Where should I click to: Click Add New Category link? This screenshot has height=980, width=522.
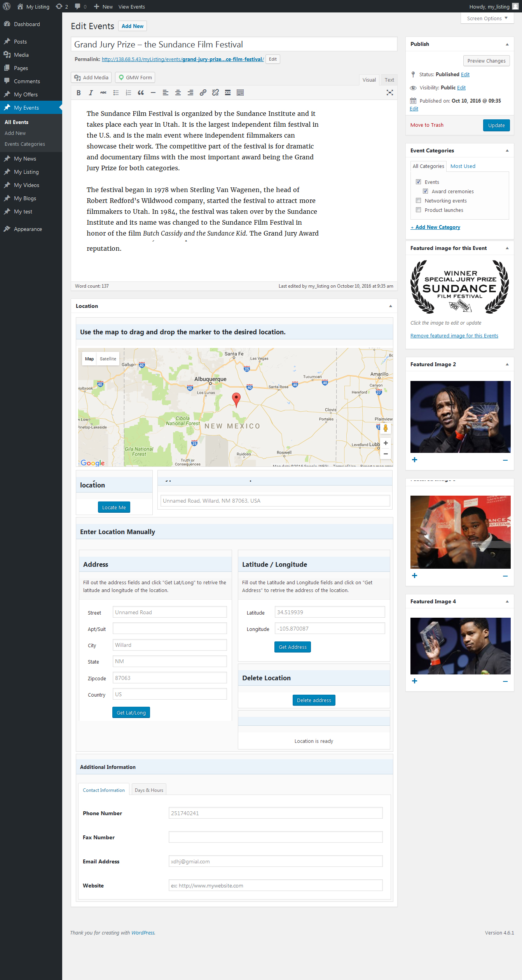pyautogui.click(x=435, y=227)
